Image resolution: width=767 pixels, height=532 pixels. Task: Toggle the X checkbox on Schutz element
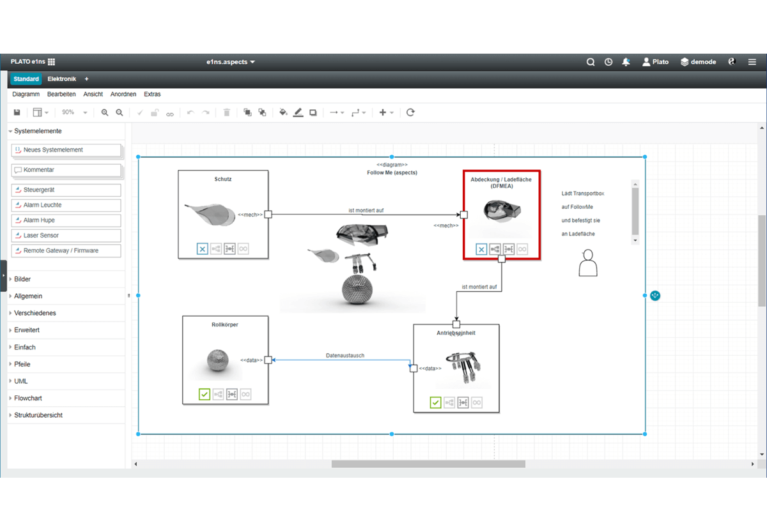pyautogui.click(x=203, y=249)
